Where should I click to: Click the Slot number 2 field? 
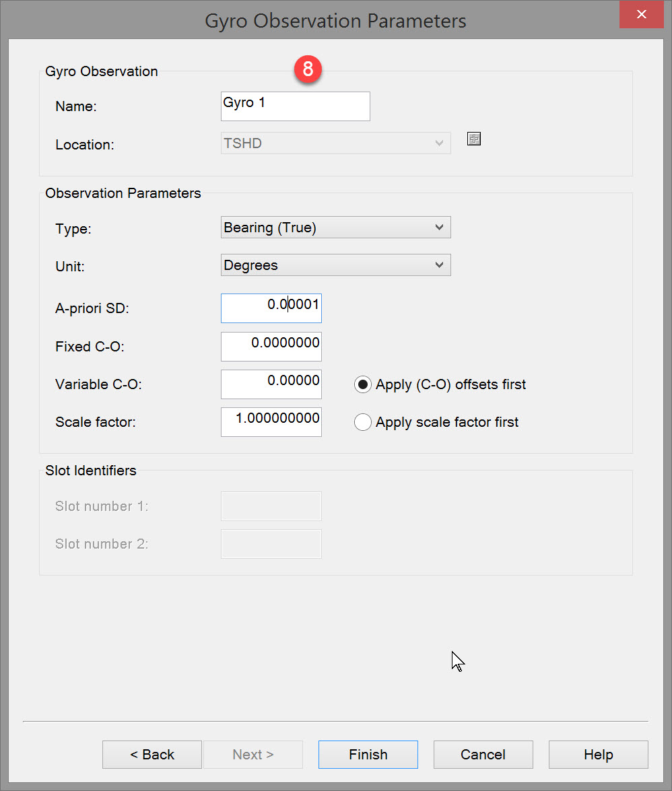(271, 544)
